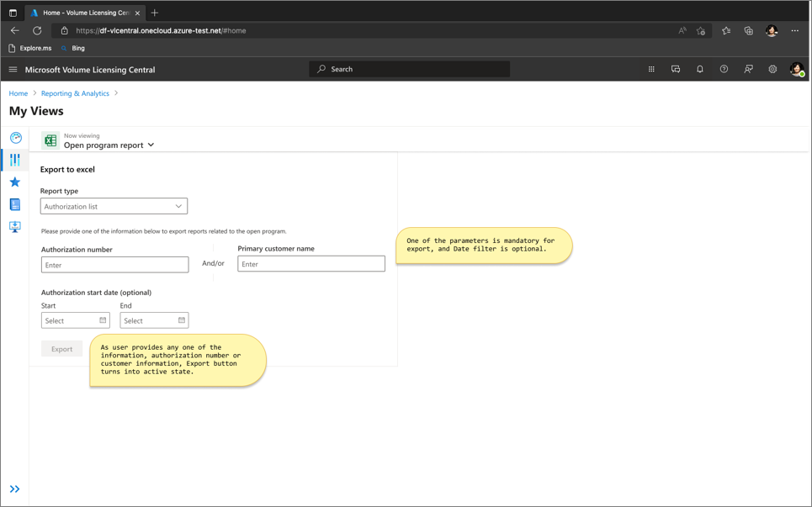Open the dashboard gauge icon in sidebar
The image size is (812, 507).
[x=15, y=138]
